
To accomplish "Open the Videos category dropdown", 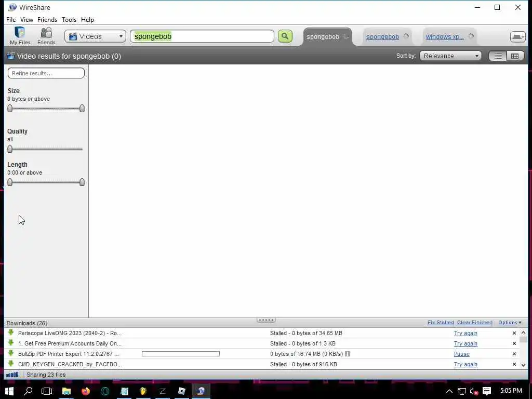I will click(x=95, y=36).
